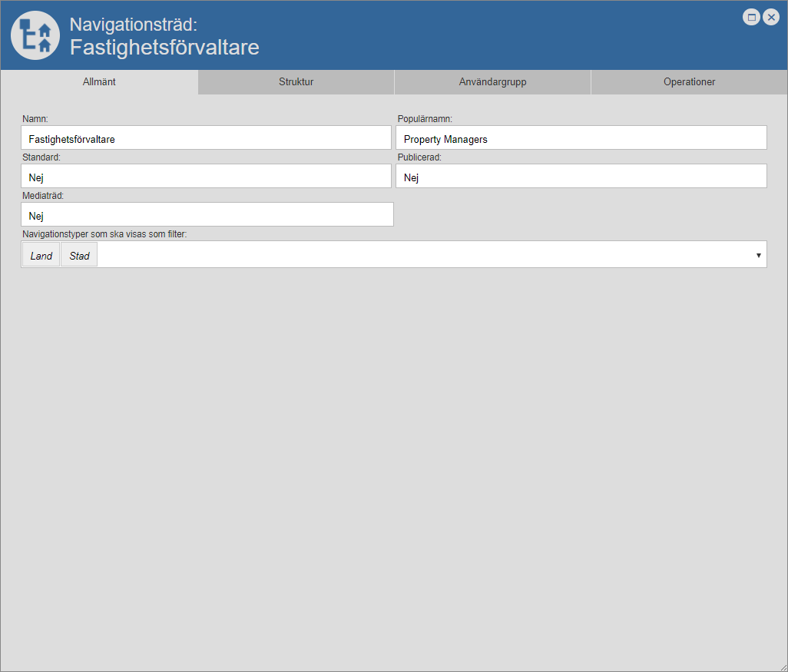This screenshot has height=672, width=788.
Task: Expand the navigation types filter dropdown arrow
Action: pyautogui.click(x=759, y=255)
